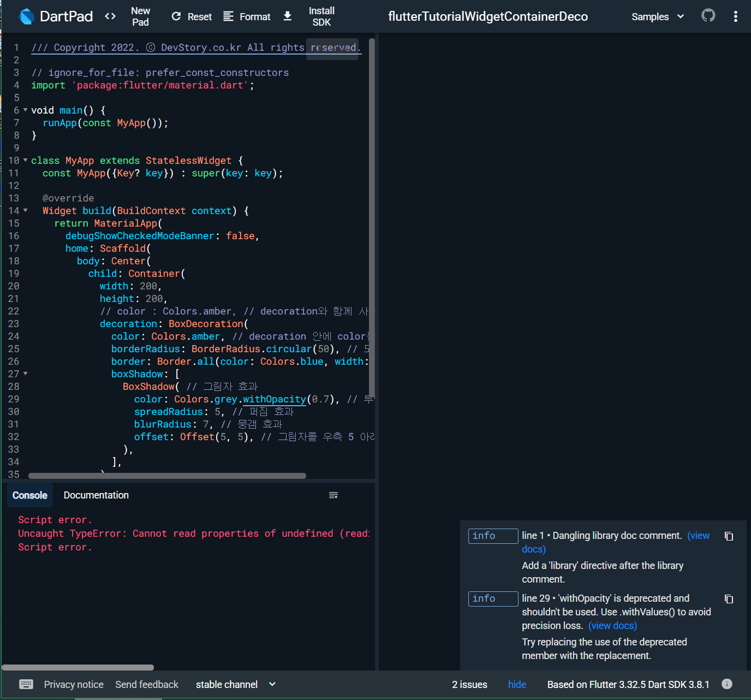Image resolution: width=751 pixels, height=700 pixels.
Task: Open the stable channel dropdown
Action: click(236, 684)
